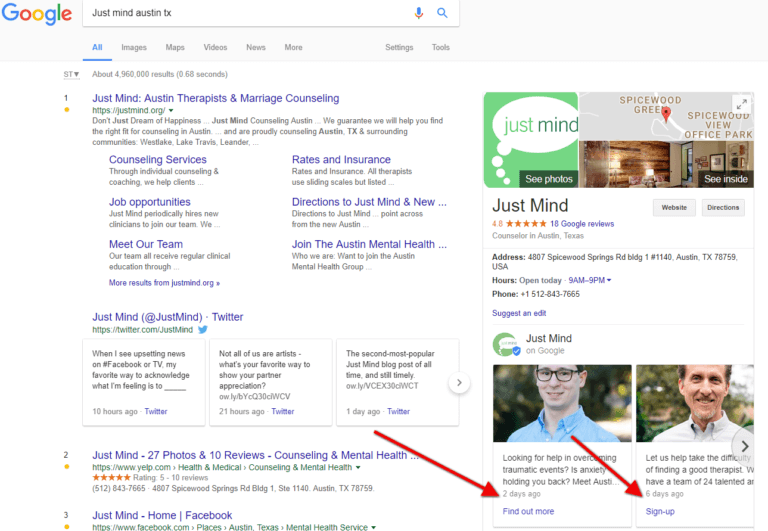Expand justmind.org URL dropdown arrow
This screenshot has height=531, width=768.
point(171,111)
